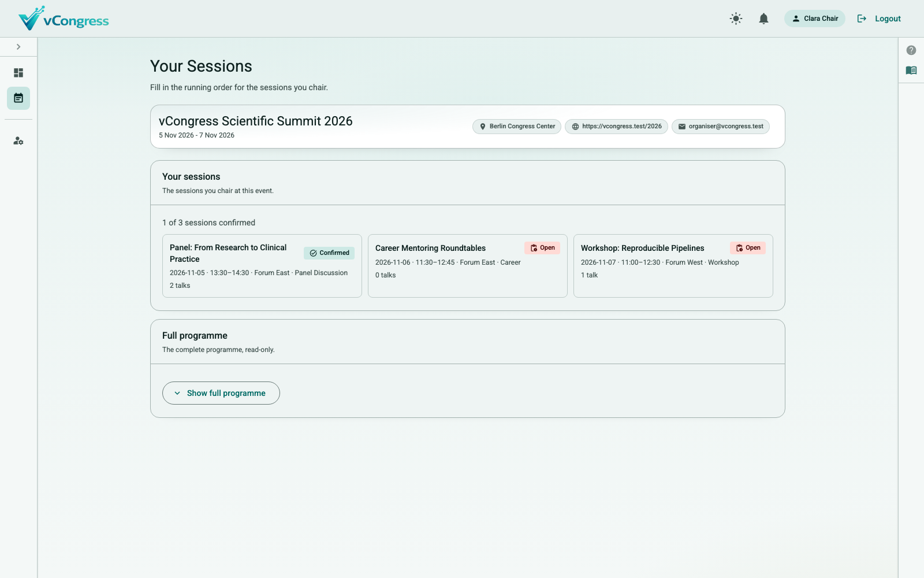Open the documentation book icon

(911, 71)
